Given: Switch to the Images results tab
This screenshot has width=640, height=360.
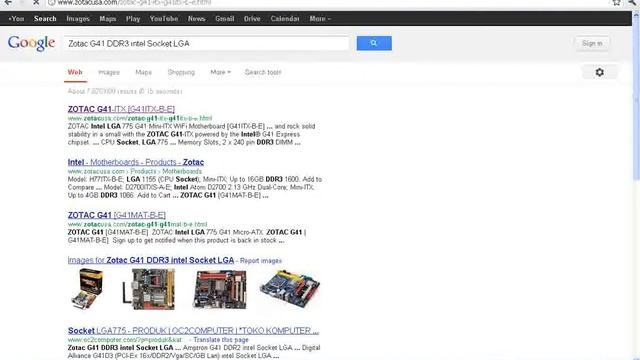Looking at the screenshot, I should point(109,72).
